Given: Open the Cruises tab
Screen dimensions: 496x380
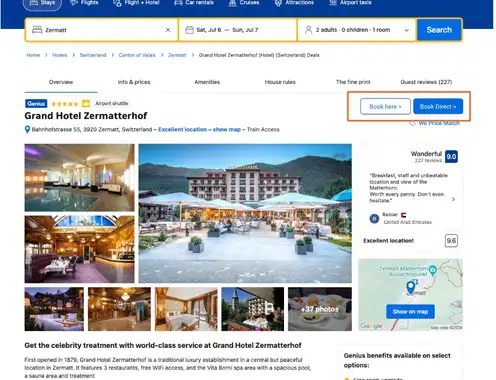Looking at the screenshot, I should [x=244, y=3].
